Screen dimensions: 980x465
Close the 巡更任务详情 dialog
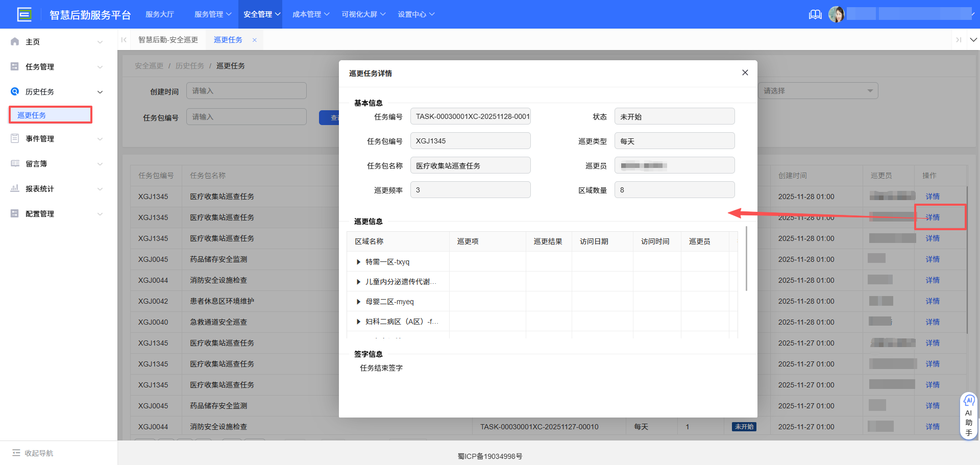click(745, 72)
